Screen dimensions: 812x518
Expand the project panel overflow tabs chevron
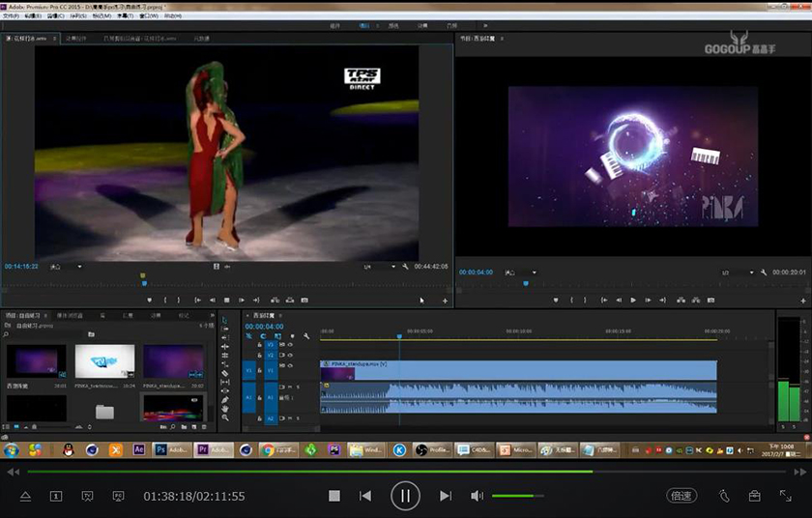210,316
